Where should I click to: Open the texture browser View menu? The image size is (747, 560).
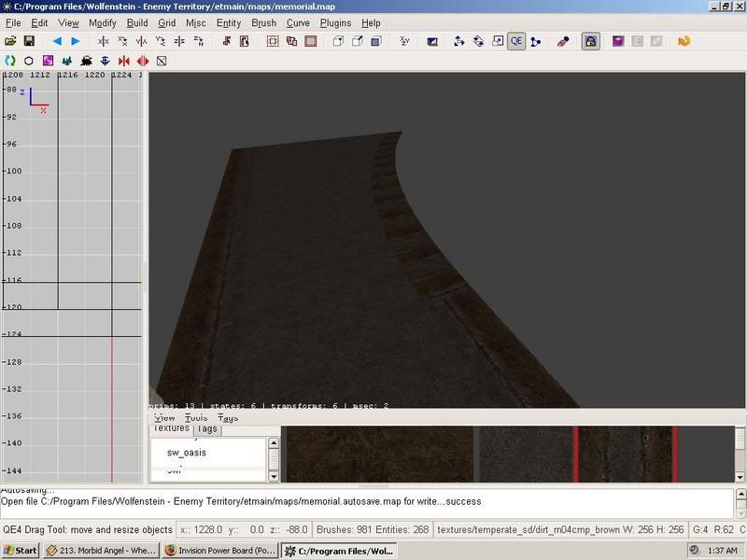point(164,418)
